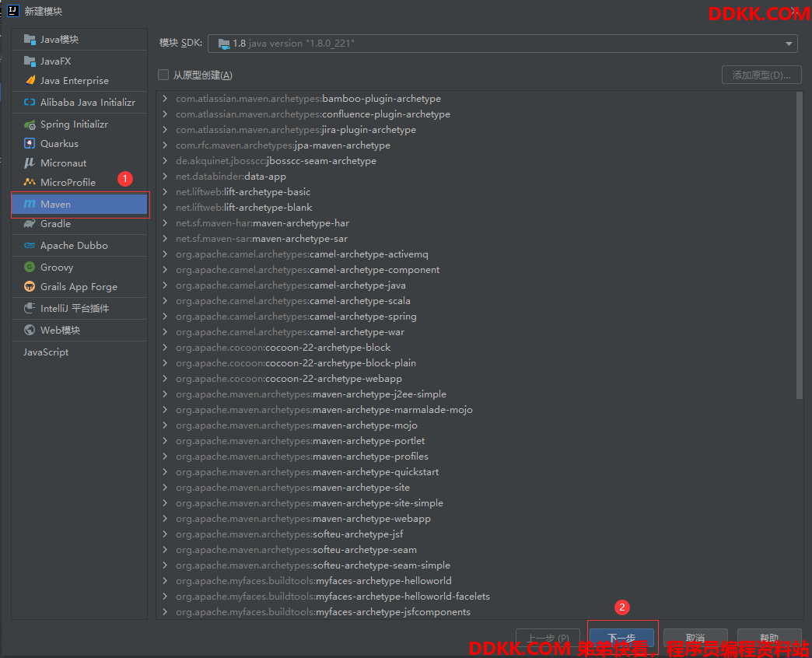This screenshot has width=812, height=658.
Task: Select cocoon-22-archetype-block row
Action: pyautogui.click(x=476, y=348)
